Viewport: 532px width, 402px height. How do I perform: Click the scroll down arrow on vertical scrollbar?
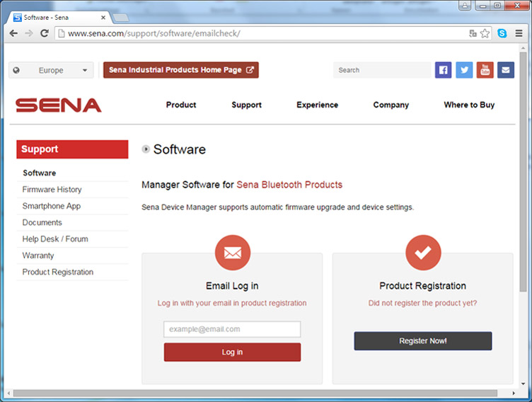523,384
